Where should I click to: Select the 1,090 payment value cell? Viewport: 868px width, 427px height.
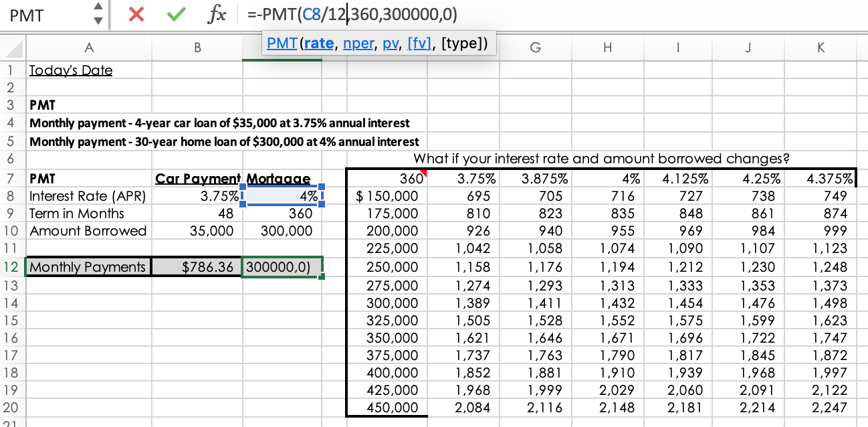[678, 248]
